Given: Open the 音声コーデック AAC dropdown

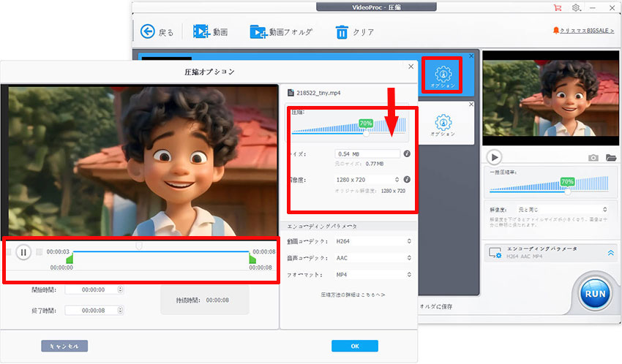Looking at the screenshot, I should click(x=373, y=258).
